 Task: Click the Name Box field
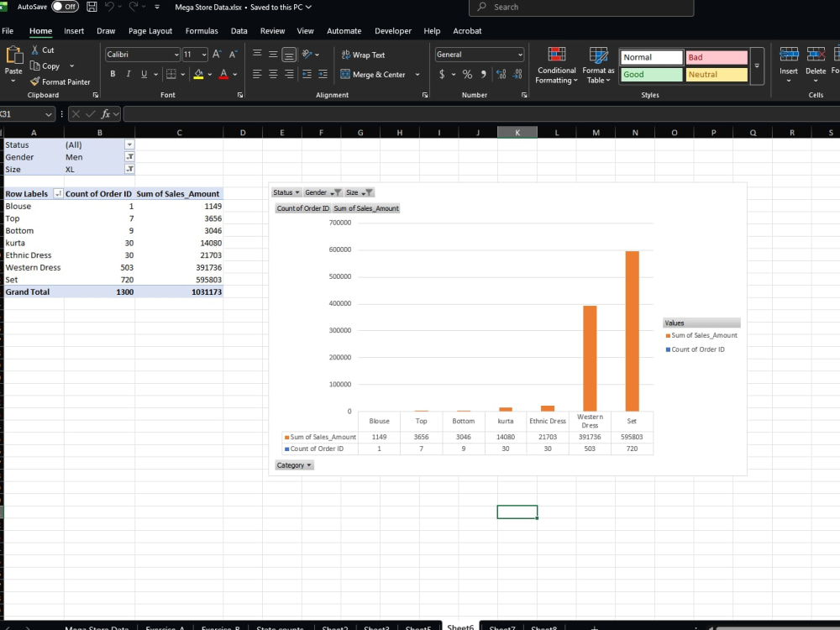tap(26, 114)
